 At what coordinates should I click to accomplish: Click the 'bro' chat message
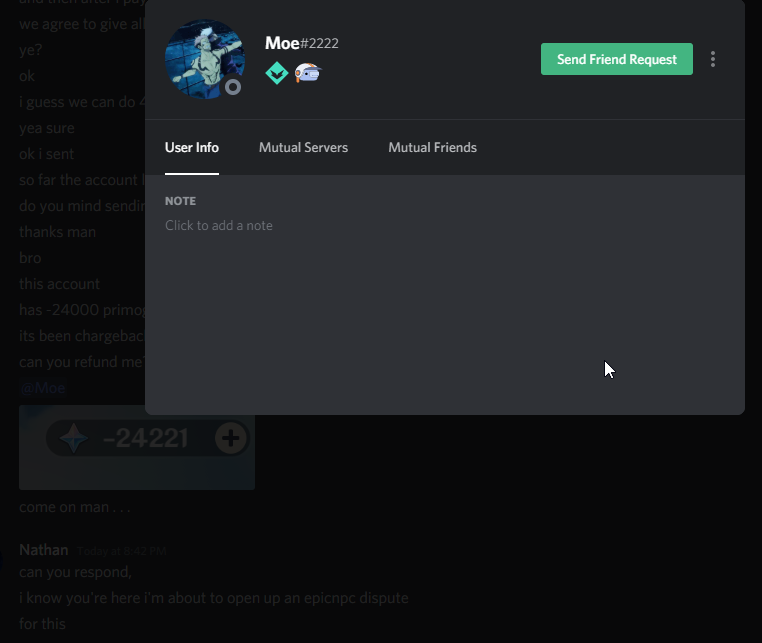[x=30, y=258]
